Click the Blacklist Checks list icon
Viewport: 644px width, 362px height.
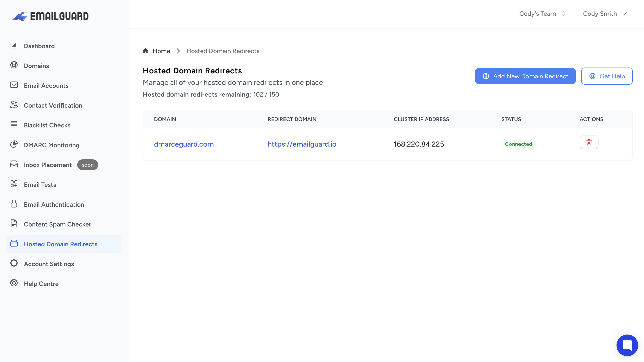click(14, 124)
